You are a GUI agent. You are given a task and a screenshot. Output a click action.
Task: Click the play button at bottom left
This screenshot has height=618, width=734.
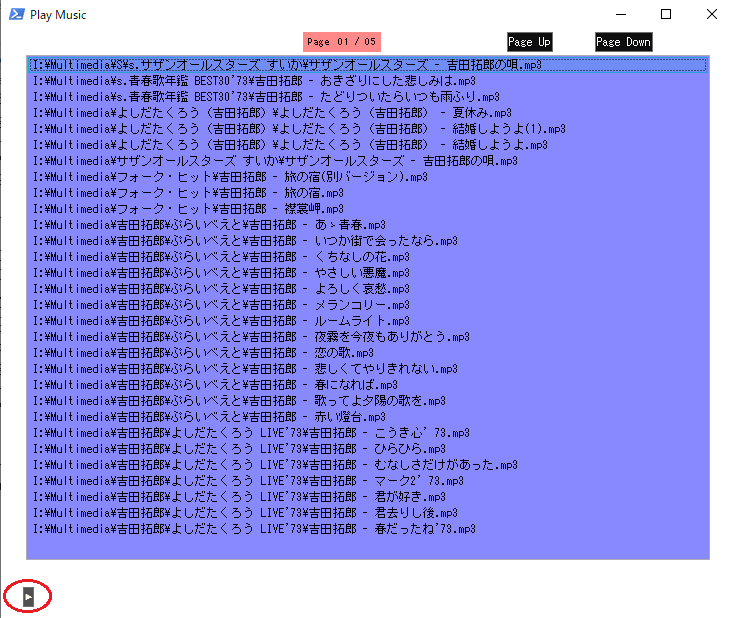click(x=29, y=596)
